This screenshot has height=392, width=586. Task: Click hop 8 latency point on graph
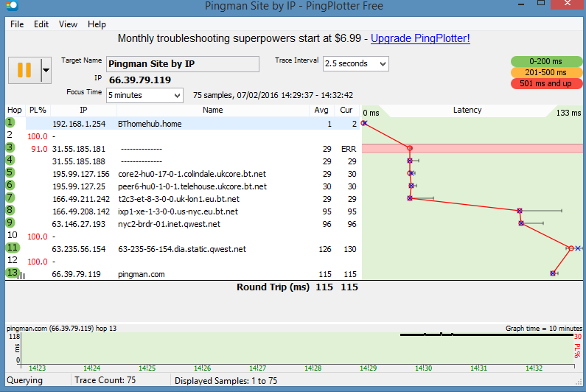(x=520, y=211)
